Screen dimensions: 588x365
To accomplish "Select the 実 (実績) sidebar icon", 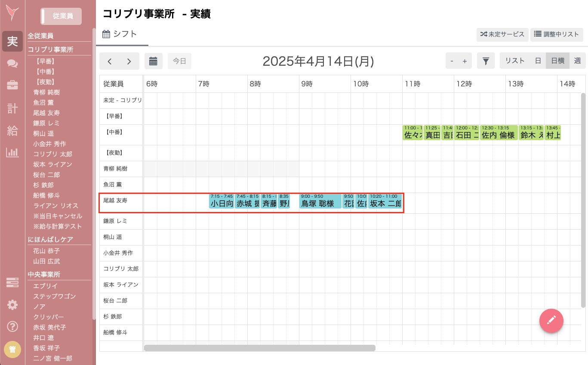I will (12, 41).
